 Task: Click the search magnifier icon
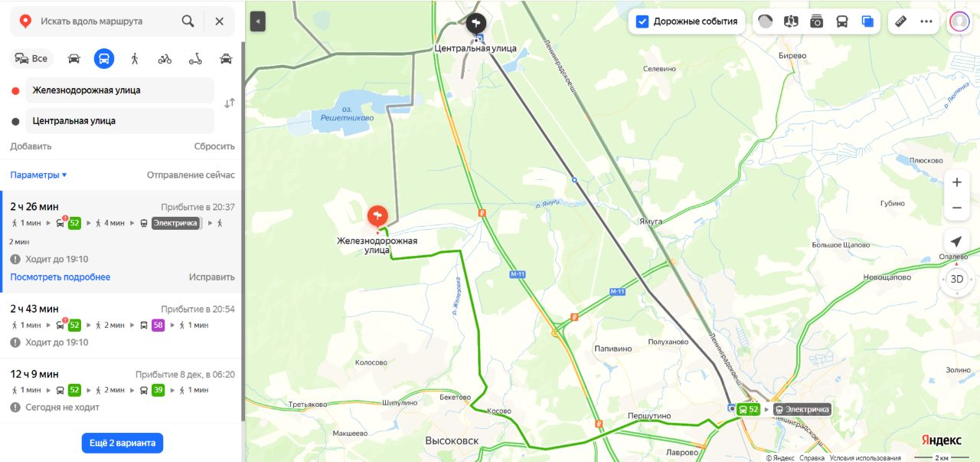(188, 21)
